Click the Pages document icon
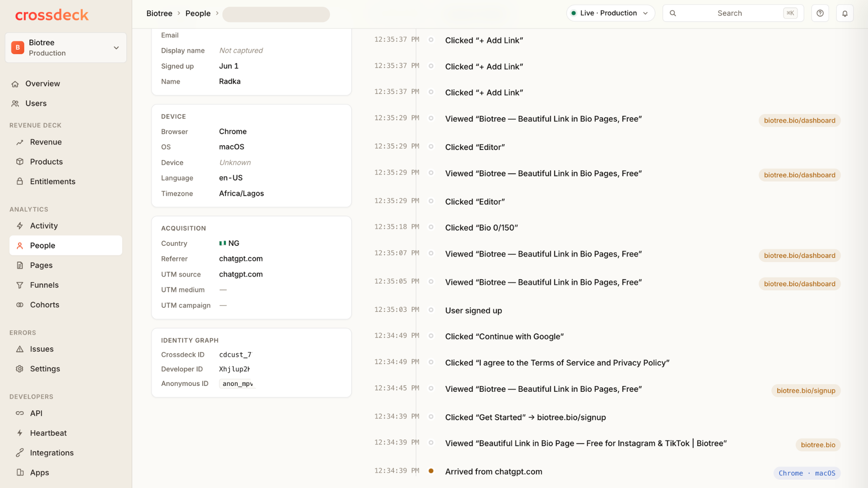 pyautogui.click(x=20, y=265)
